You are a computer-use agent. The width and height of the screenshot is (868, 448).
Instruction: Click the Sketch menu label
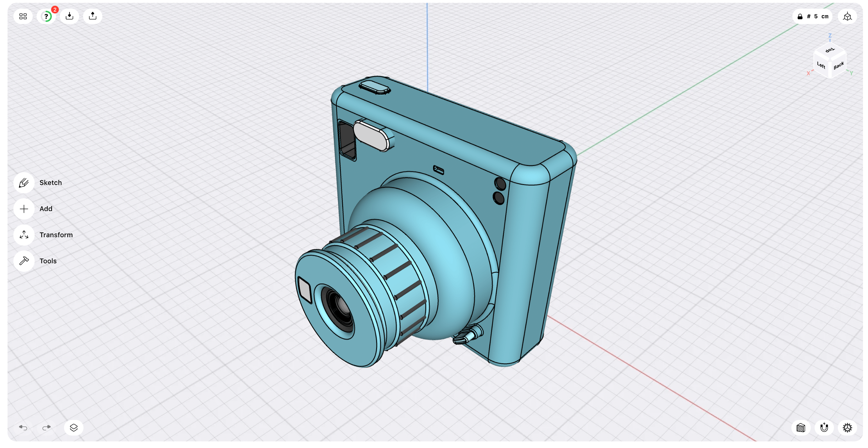click(51, 183)
